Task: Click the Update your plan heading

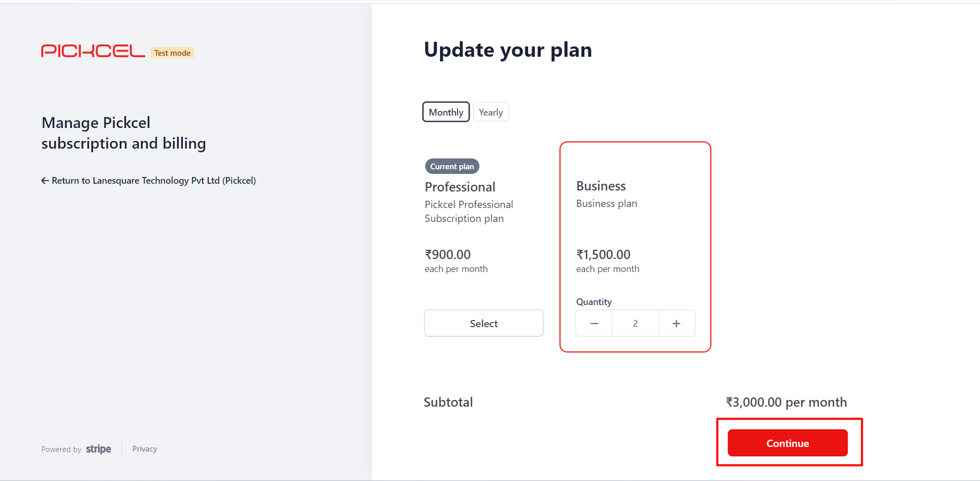Action: (x=508, y=50)
